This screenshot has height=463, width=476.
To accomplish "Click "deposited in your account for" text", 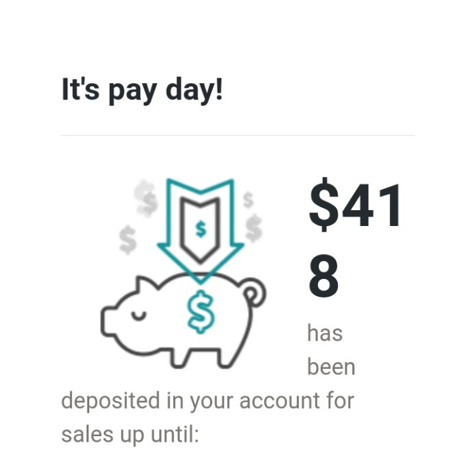I will [x=207, y=400].
